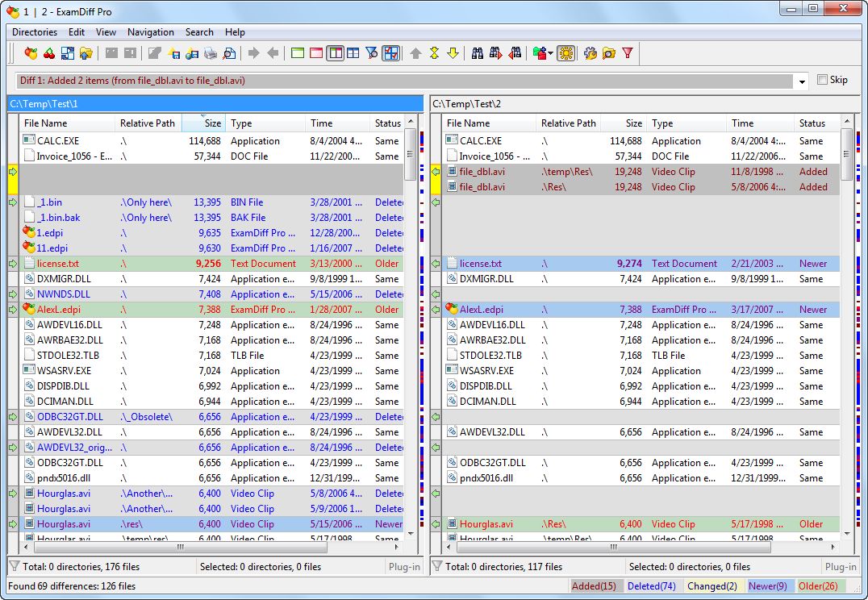
Task: Sort left pane by the Size column
Action: coord(202,123)
